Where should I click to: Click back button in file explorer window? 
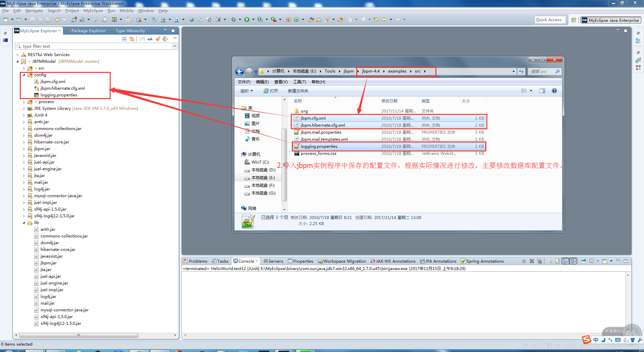tap(239, 72)
